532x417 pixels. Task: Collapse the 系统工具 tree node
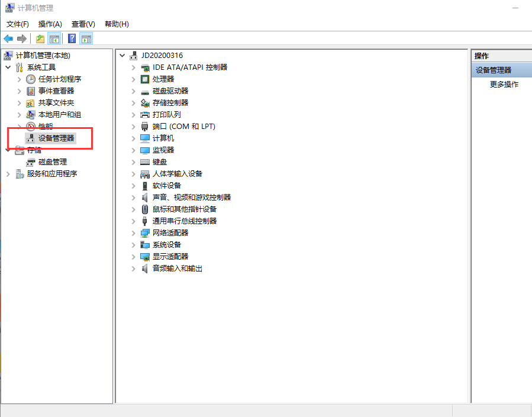coord(8,67)
